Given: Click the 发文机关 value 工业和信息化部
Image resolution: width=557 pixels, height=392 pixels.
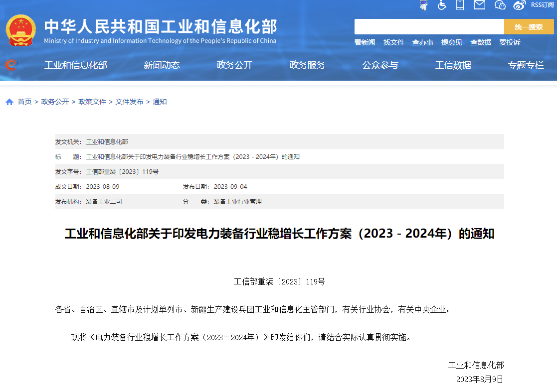Looking at the screenshot, I should pos(107,142).
